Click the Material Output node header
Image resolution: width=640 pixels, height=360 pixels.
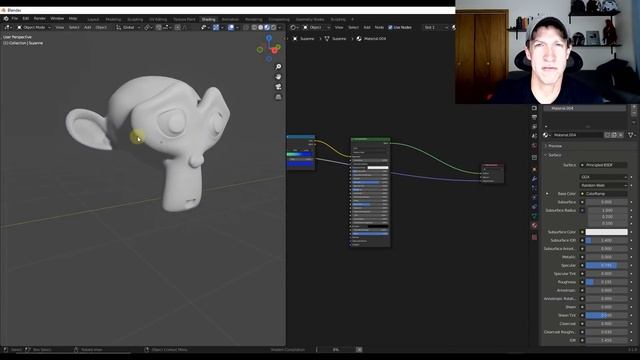tap(492, 165)
